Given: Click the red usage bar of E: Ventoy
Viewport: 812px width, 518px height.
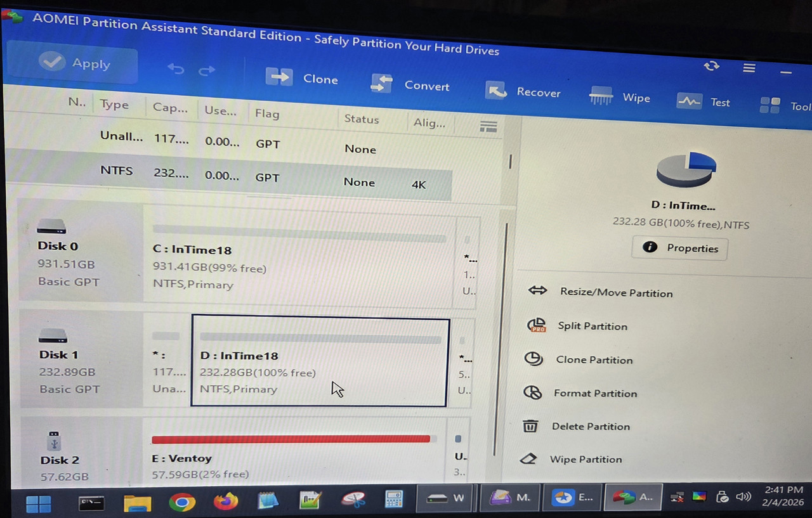Looking at the screenshot, I should [x=291, y=439].
